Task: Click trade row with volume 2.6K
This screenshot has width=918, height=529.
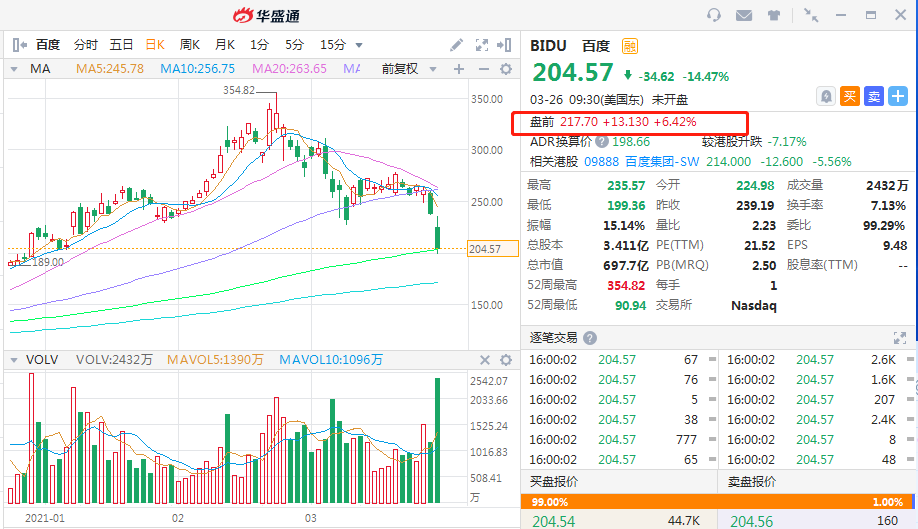Action: coord(819,360)
